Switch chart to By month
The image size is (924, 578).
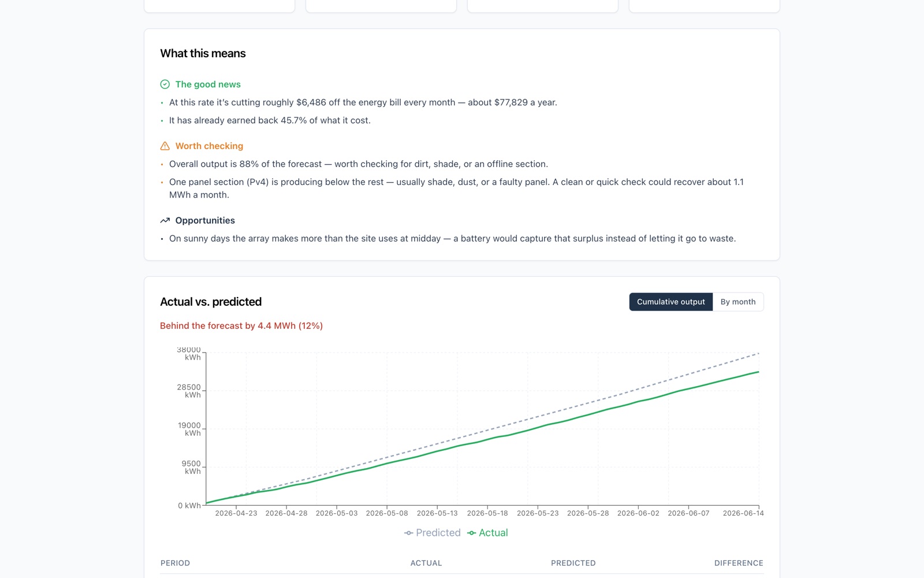coord(738,302)
